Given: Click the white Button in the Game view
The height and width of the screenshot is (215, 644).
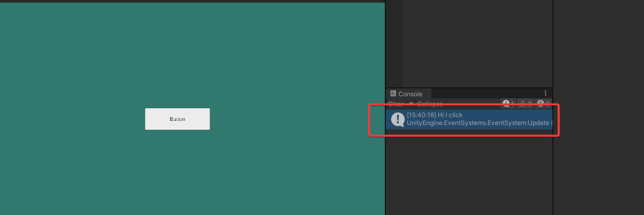Looking at the screenshot, I should [x=177, y=119].
